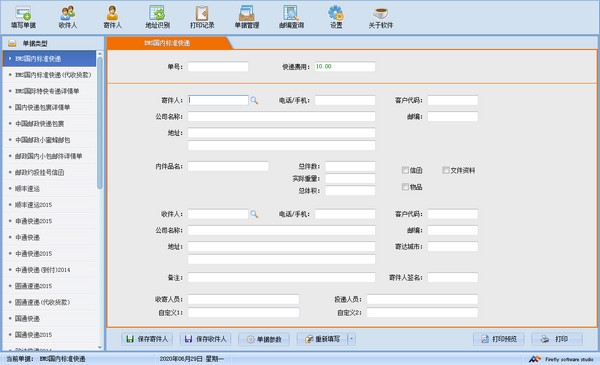Focus the 总件数 field
The image size is (600, 365).
(x=350, y=166)
